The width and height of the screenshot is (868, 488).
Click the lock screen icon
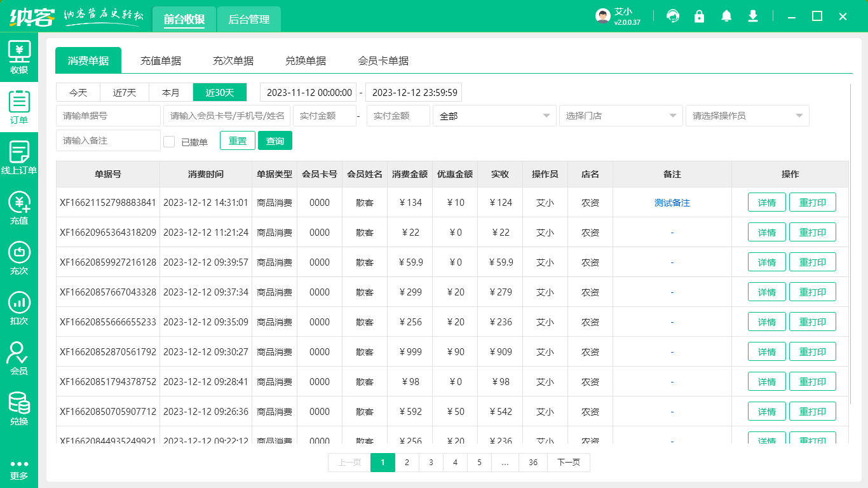point(700,16)
